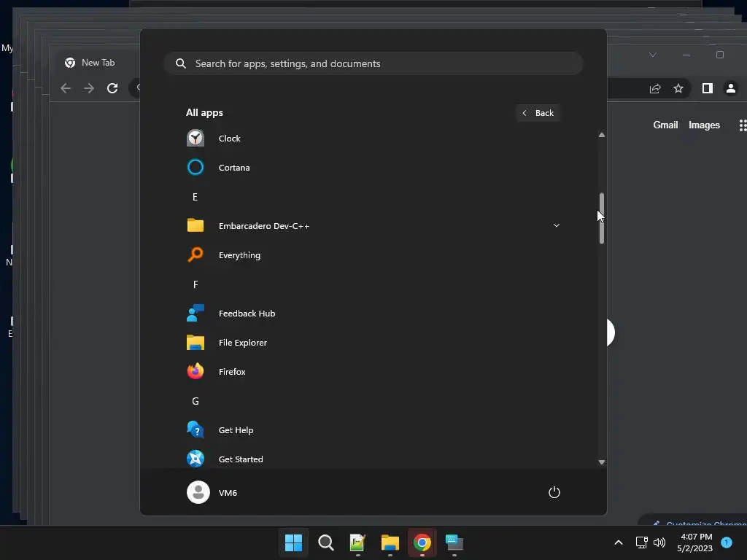Reload the page in Chrome
The image size is (747, 560).
point(112,88)
